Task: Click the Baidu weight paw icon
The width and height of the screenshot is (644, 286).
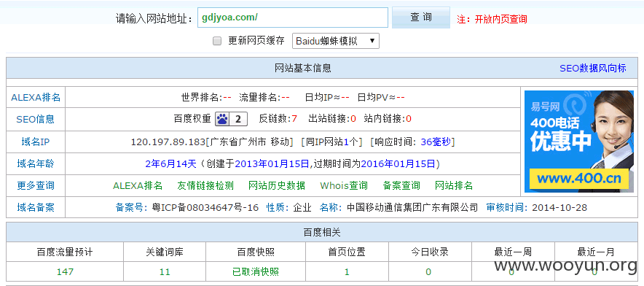Action: pos(222,120)
